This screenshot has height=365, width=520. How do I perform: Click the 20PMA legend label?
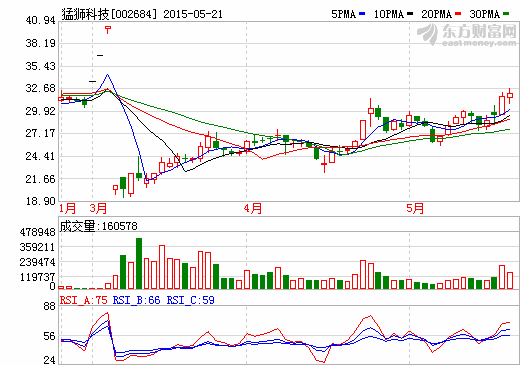437,14
